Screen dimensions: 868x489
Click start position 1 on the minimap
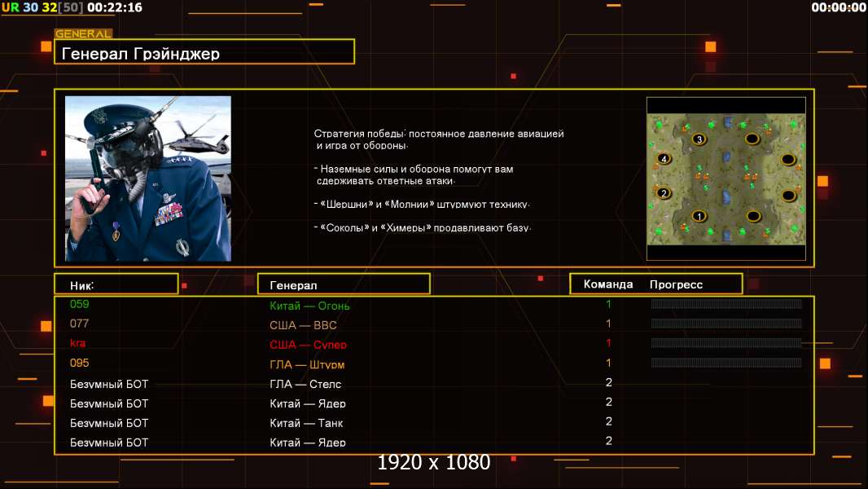click(699, 216)
